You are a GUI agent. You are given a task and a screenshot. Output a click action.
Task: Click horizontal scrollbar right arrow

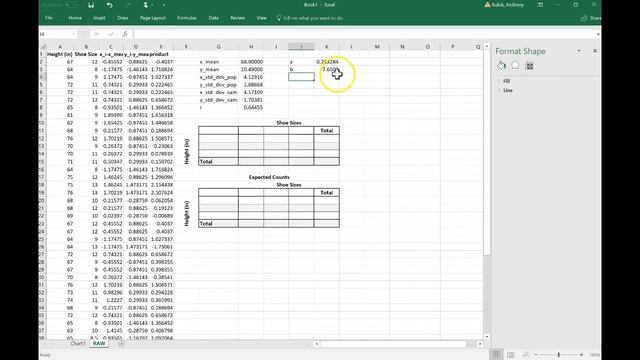tap(480, 344)
